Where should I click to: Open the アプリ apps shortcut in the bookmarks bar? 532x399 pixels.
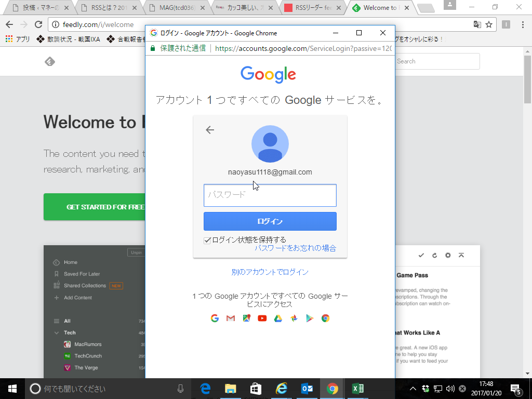coord(18,39)
